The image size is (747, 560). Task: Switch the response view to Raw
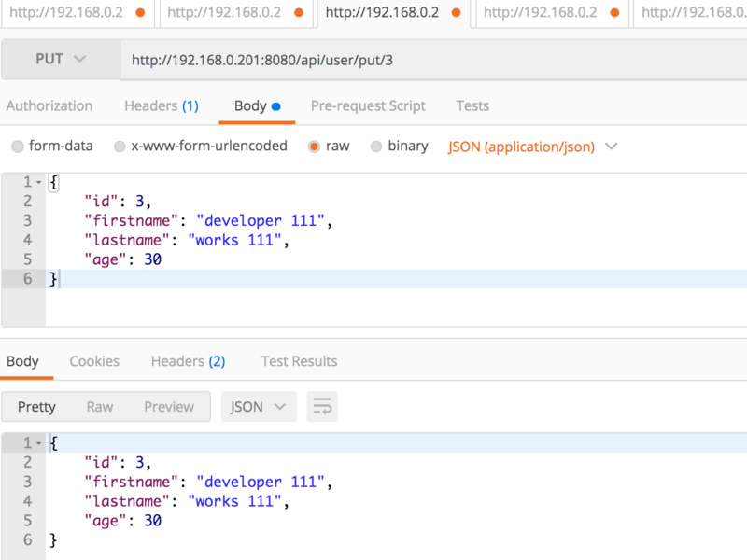(x=100, y=406)
